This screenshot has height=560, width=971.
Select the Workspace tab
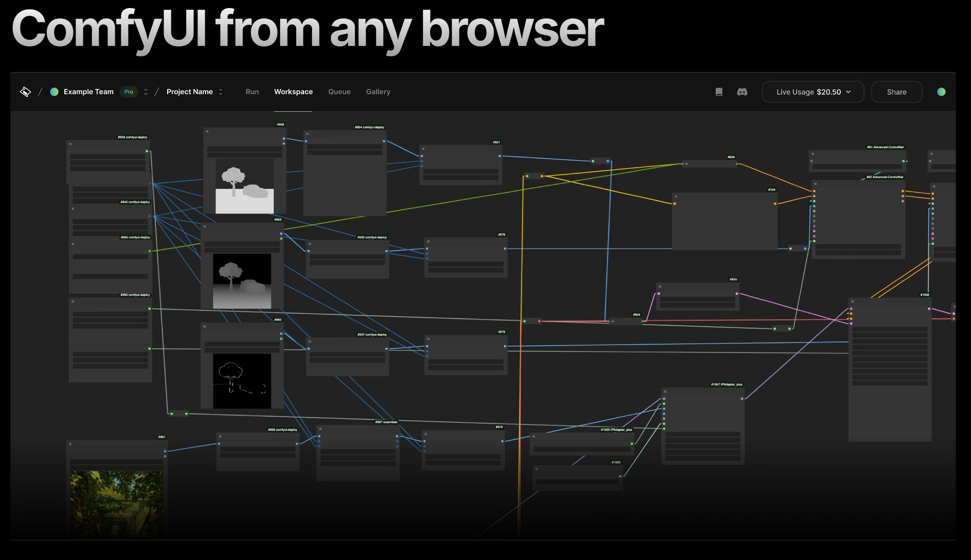[293, 92]
